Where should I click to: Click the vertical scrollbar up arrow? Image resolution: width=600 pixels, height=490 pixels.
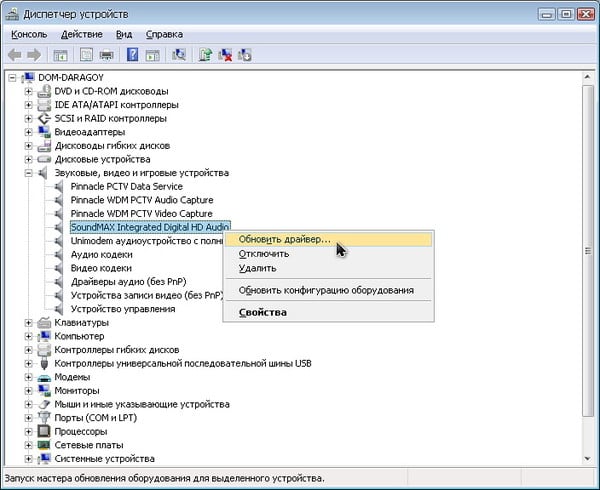(587, 78)
